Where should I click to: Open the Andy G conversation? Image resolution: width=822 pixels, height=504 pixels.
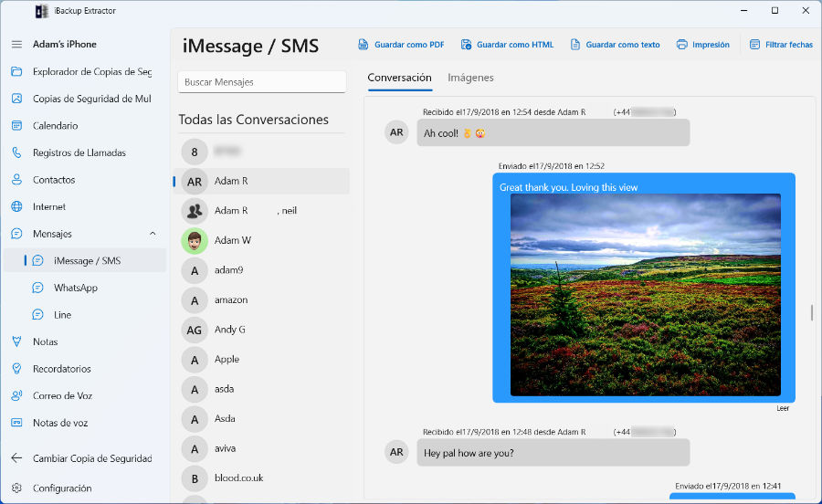tap(261, 330)
